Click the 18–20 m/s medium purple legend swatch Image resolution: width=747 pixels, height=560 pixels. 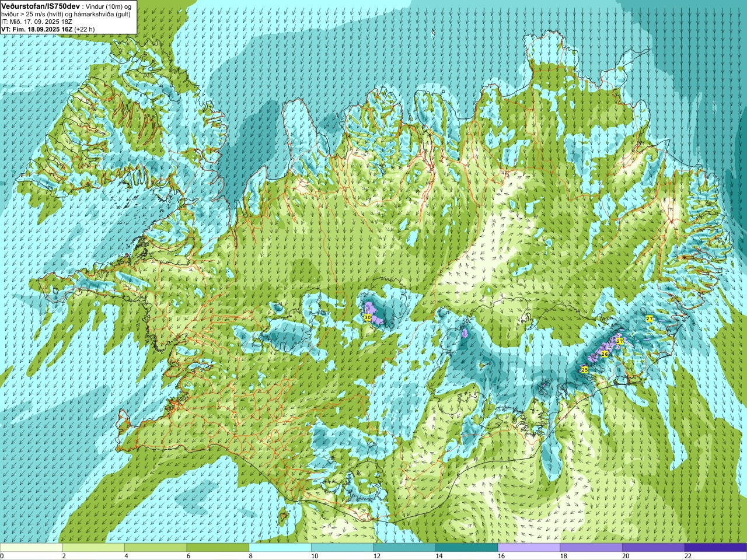pos(591,548)
